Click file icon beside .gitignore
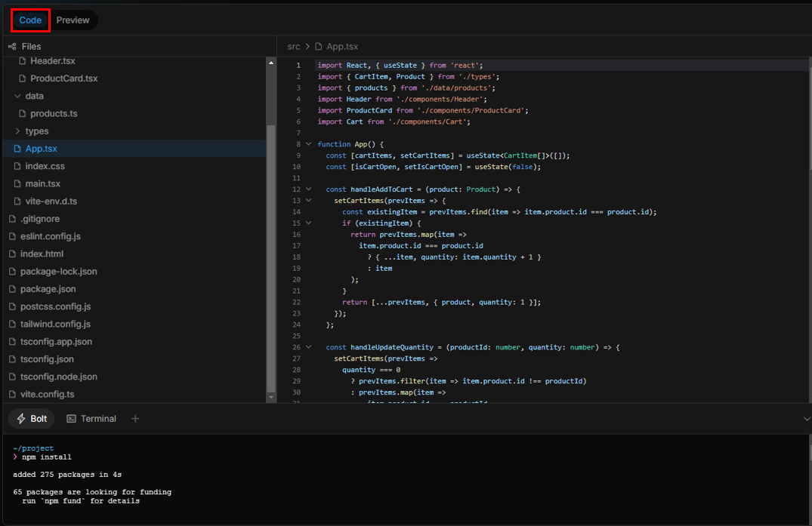812x526 pixels. [x=12, y=219]
